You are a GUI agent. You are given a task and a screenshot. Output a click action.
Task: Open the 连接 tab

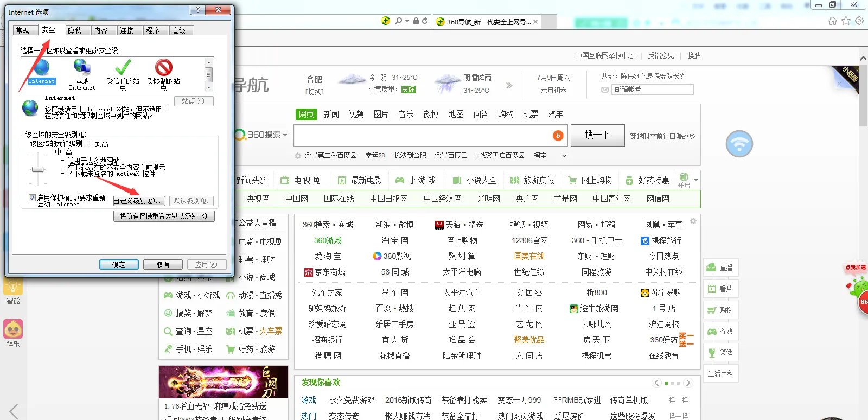click(x=127, y=30)
